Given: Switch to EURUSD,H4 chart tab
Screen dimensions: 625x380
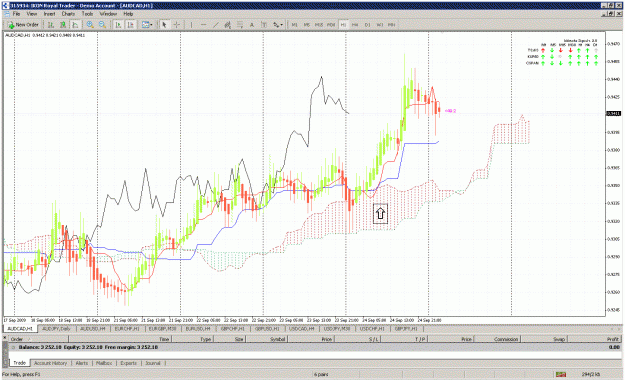Looking at the screenshot, I should pos(198,329).
